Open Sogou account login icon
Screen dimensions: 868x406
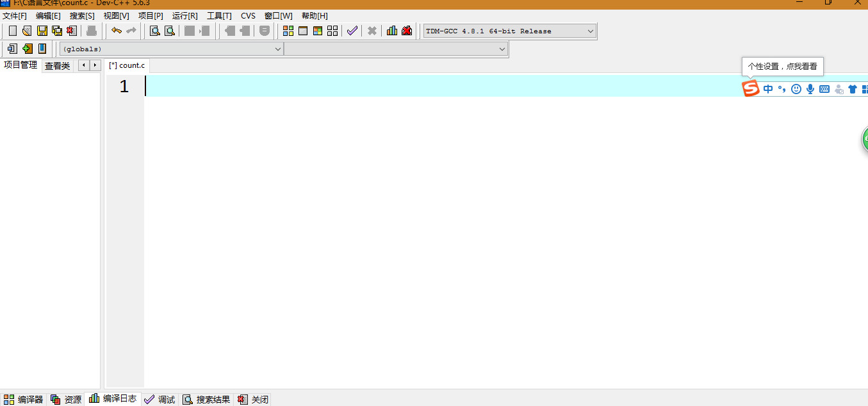[839, 89]
